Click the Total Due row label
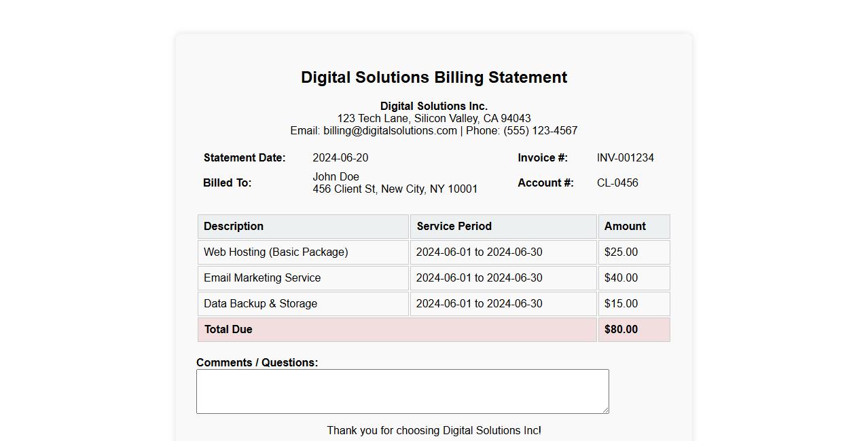Image resolution: width=868 pixels, height=441 pixels. [228, 330]
